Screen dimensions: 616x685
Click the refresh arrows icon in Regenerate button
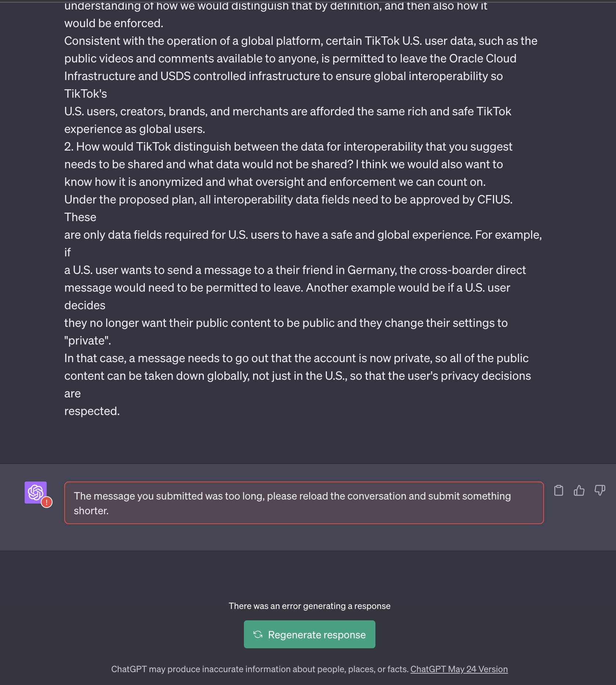pyautogui.click(x=258, y=634)
